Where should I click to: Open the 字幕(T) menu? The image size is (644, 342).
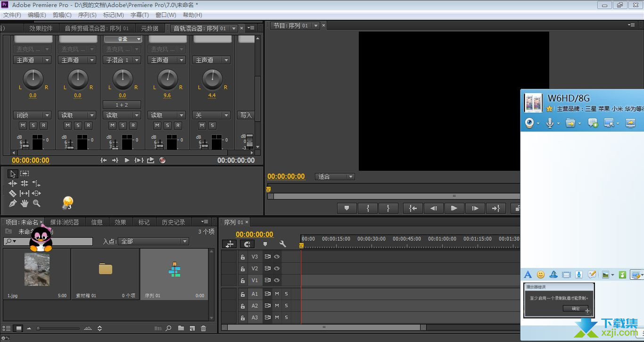(x=140, y=15)
